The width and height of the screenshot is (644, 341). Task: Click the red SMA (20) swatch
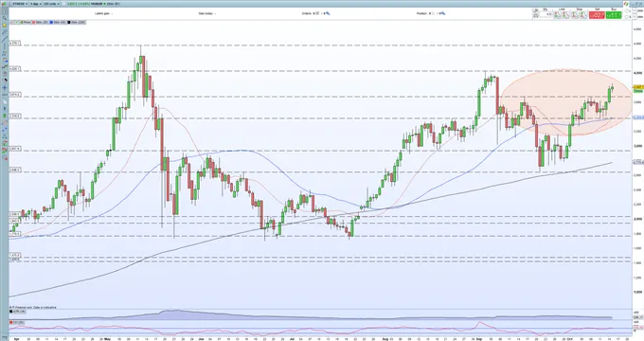pos(34,22)
